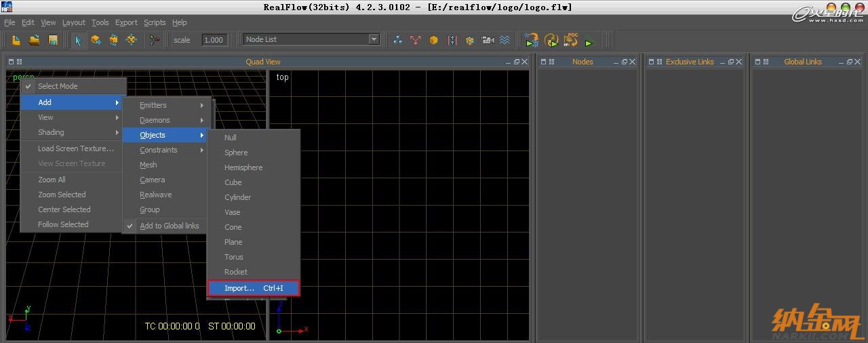Click the Add Emitter particles icon
This screenshot has width=868, height=343.
pyautogui.click(x=398, y=40)
